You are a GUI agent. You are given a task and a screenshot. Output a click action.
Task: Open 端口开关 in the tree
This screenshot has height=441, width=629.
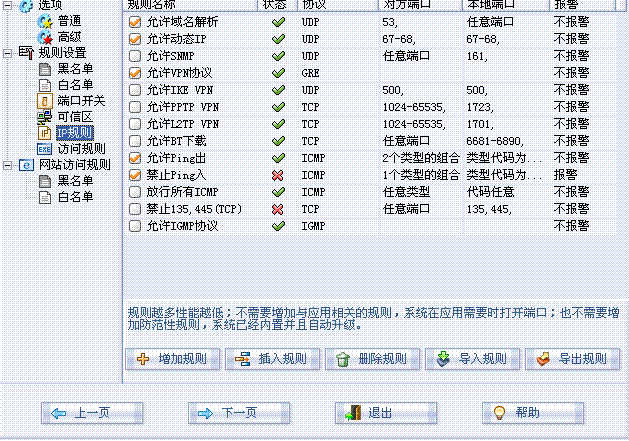point(81,101)
